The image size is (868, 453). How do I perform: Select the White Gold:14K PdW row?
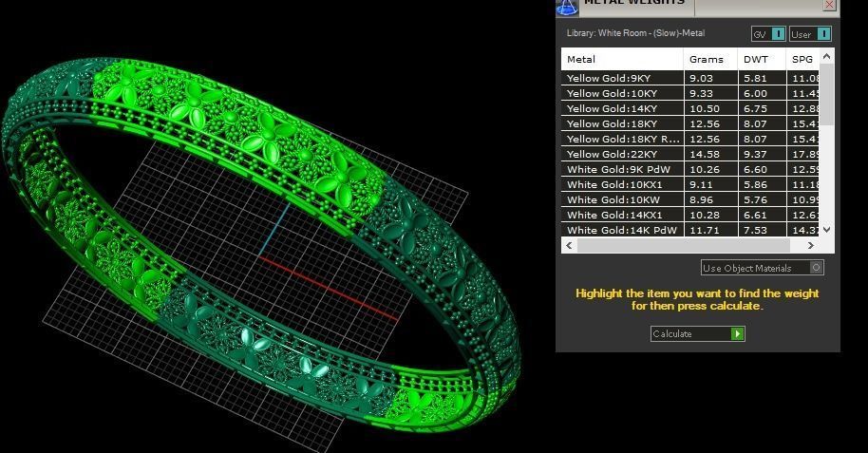point(690,230)
